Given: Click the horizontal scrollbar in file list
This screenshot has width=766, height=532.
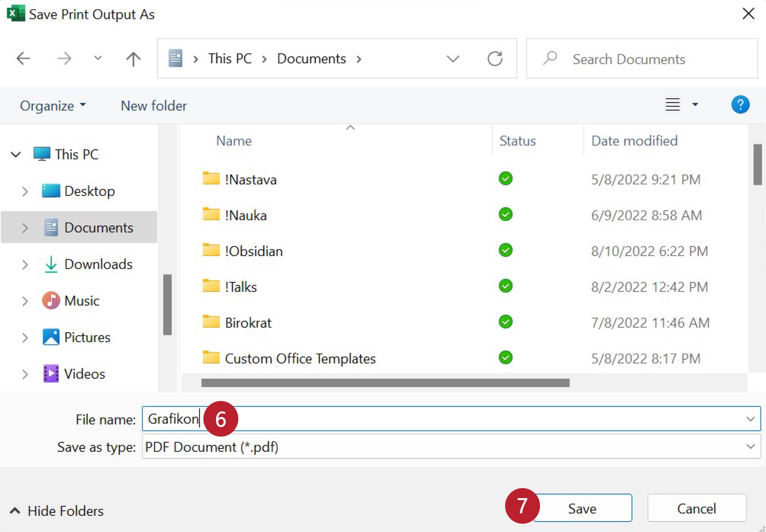Looking at the screenshot, I should (385, 383).
